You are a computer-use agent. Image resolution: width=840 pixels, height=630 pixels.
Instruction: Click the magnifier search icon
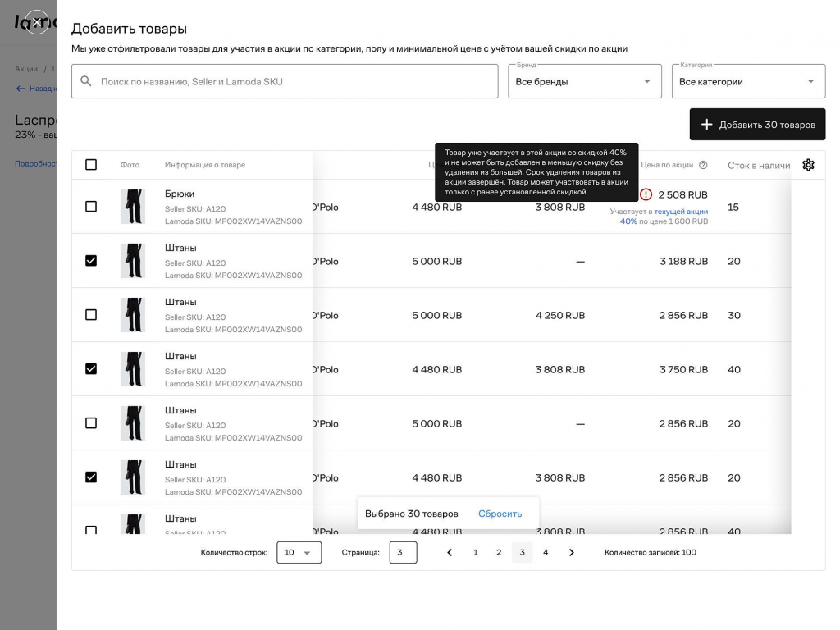point(86,81)
